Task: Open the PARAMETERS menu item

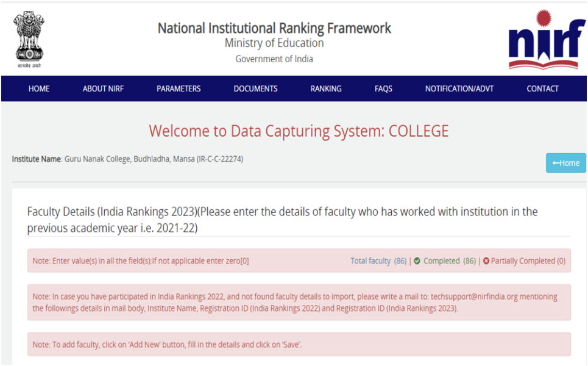Action: (179, 89)
